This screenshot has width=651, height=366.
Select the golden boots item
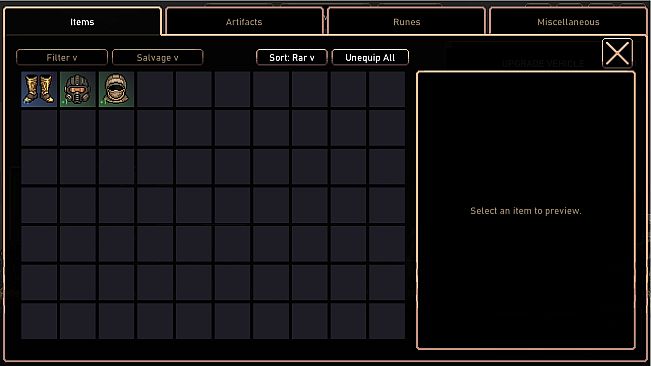[39, 89]
